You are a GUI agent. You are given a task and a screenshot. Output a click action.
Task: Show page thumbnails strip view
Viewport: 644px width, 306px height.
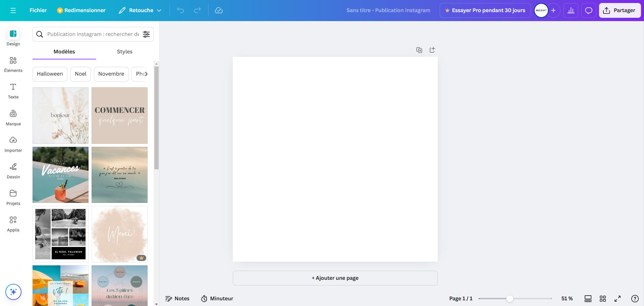(x=588, y=299)
